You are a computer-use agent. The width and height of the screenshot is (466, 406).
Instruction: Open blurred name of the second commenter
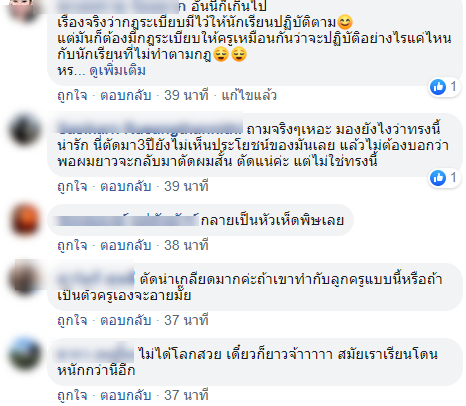(x=150, y=128)
